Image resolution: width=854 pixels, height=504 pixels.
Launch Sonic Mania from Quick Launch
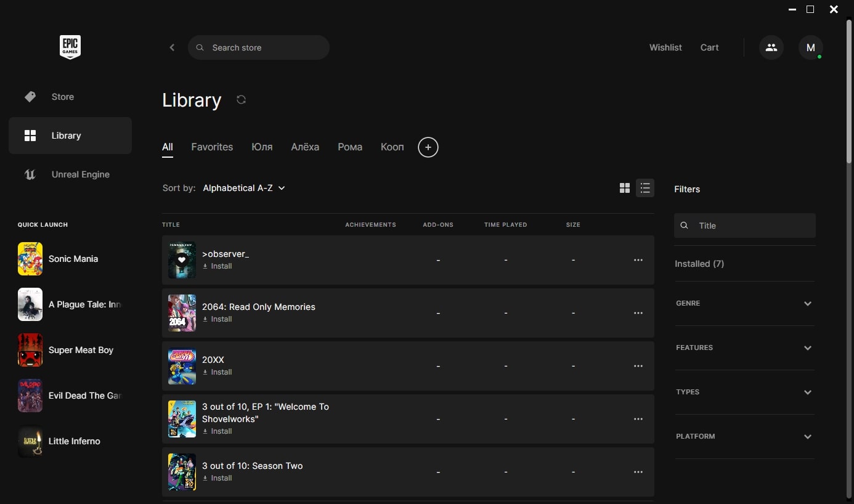70,259
